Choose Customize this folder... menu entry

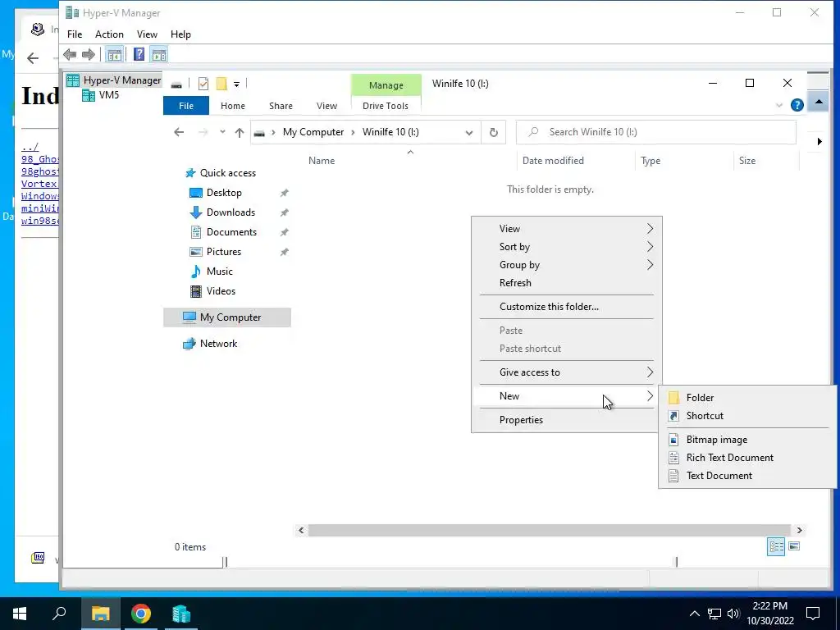click(567, 307)
